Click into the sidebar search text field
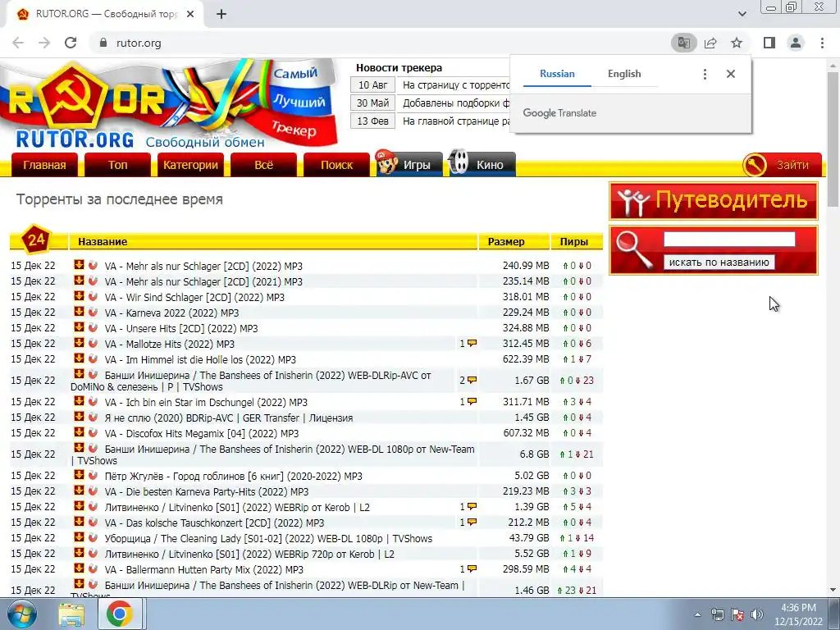The width and height of the screenshot is (840, 630). coord(729,240)
